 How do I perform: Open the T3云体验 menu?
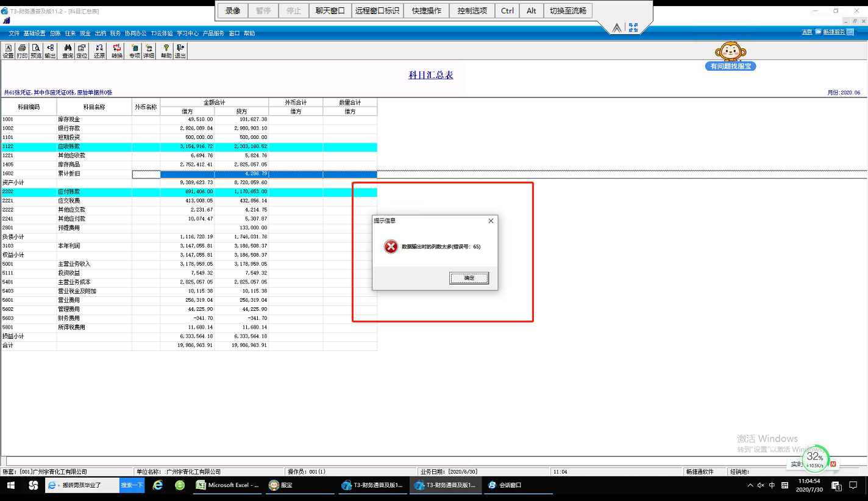[162, 34]
